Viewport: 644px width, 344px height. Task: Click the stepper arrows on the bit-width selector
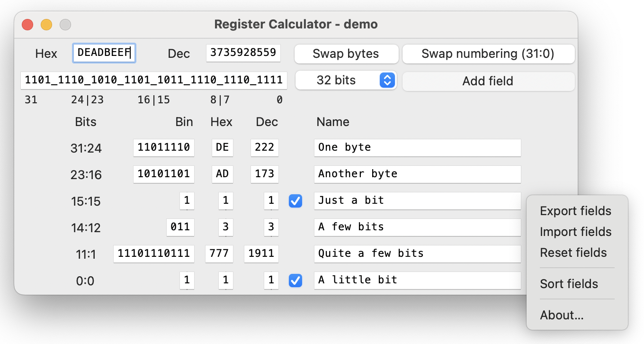coord(387,81)
